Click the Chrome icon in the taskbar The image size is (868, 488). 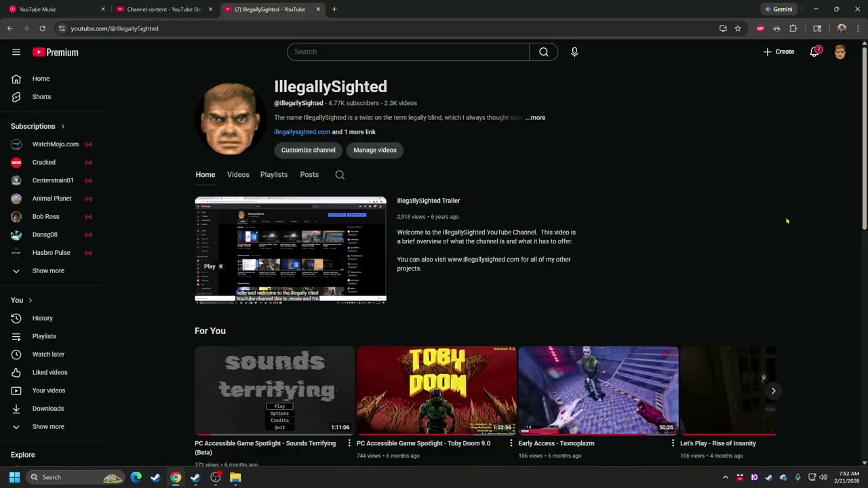176,477
